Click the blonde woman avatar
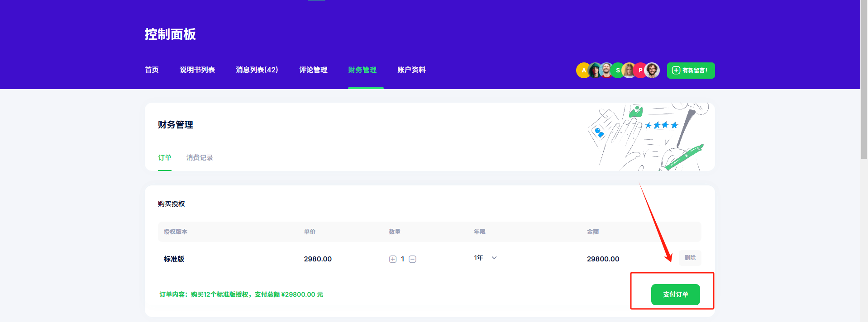Image resolution: width=868 pixels, height=322 pixels. click(629, 71)
